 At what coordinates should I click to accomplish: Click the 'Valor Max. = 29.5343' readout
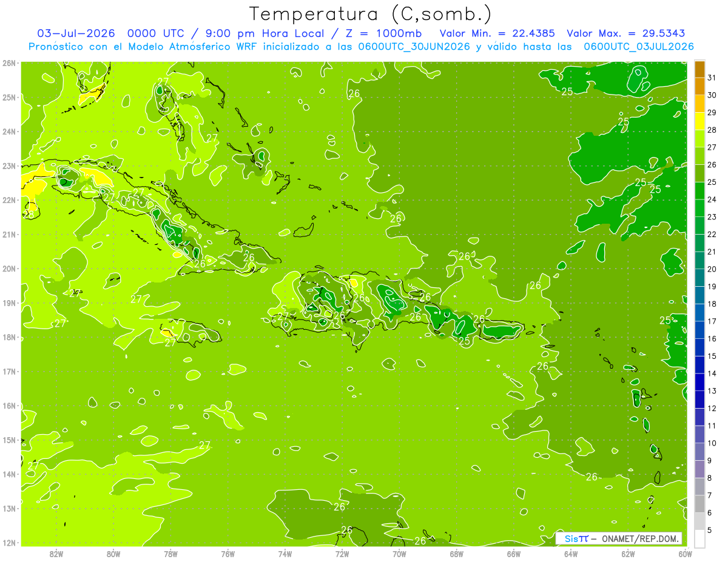[x=627, y=33]
